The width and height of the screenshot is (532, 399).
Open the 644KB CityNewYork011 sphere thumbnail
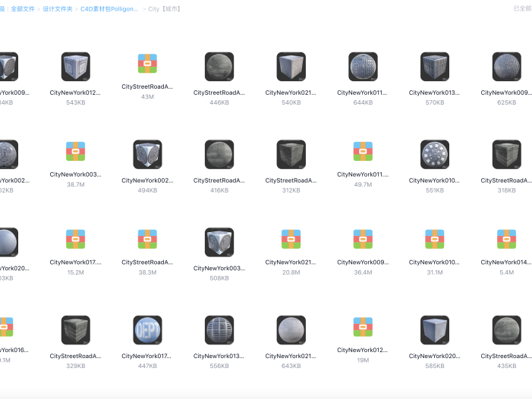coord(363,67)
